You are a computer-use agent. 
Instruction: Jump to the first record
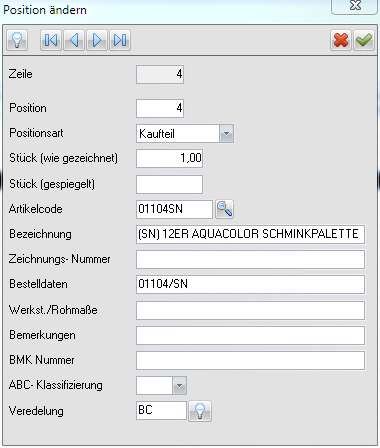[51, 40]
